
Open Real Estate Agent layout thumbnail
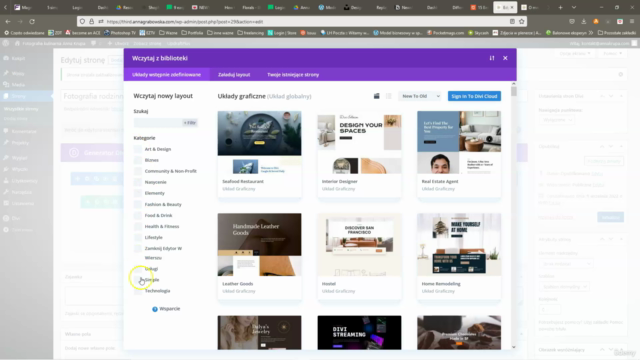pos(459,142)
